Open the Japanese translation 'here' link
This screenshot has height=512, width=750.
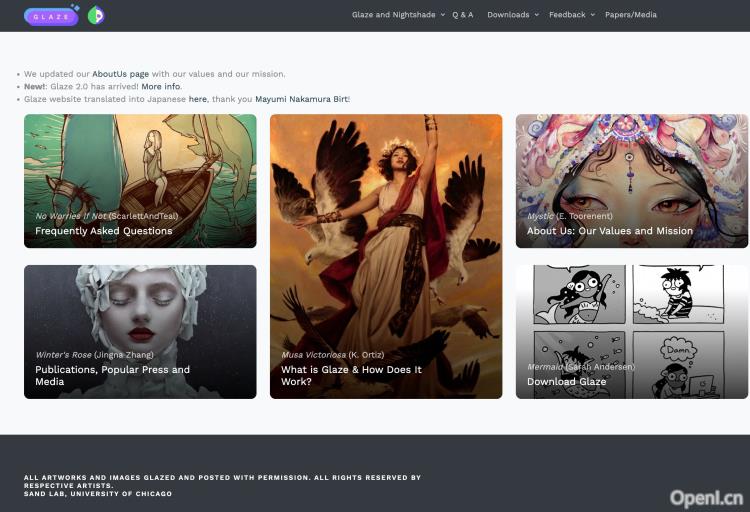coord(197,100)
